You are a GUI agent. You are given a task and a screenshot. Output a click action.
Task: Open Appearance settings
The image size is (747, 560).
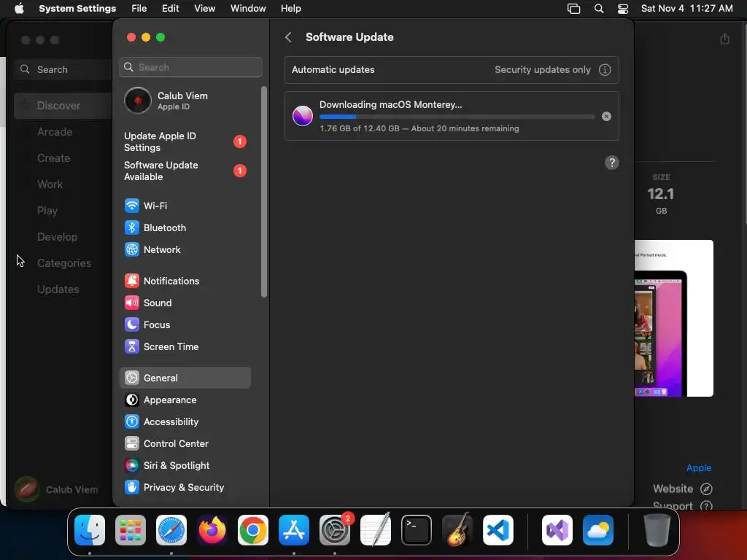[x=185, y=400]
